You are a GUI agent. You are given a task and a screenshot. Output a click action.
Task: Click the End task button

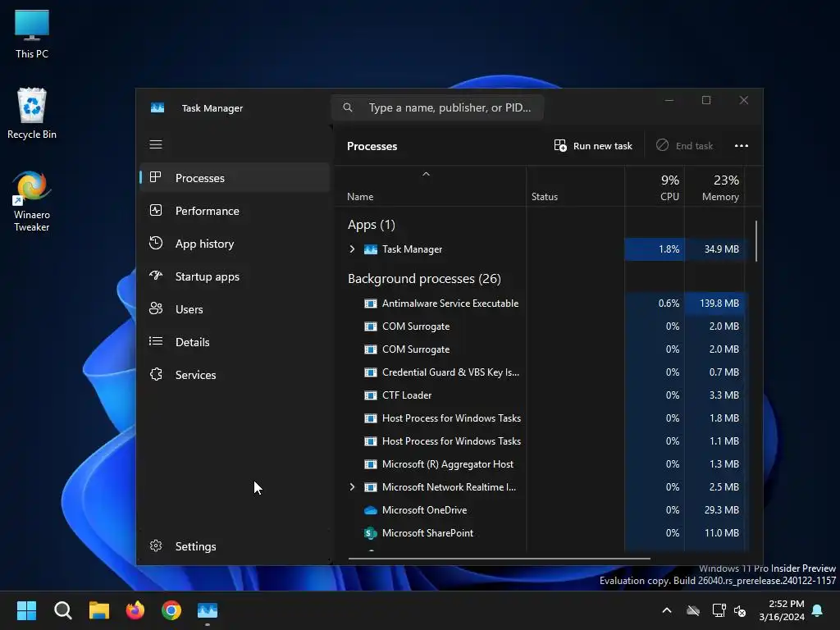click(685, 146)
